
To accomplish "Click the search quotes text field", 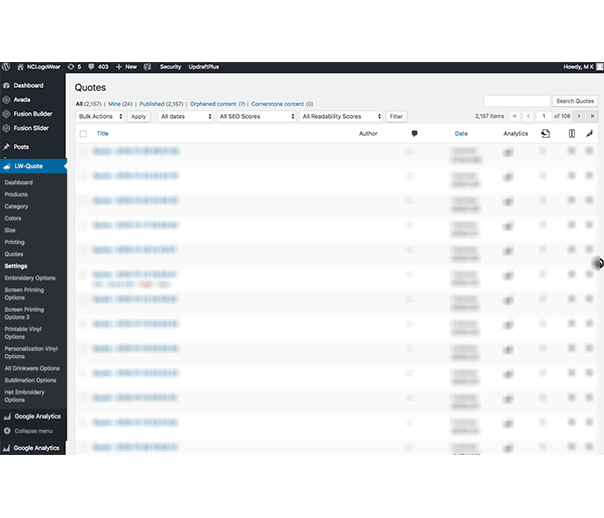I will click(516, 101).
